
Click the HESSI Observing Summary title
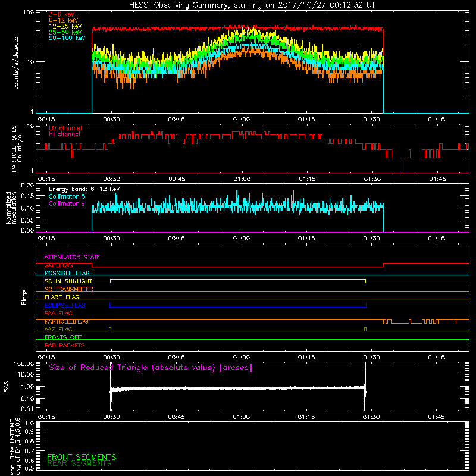[x=252, y=5]
